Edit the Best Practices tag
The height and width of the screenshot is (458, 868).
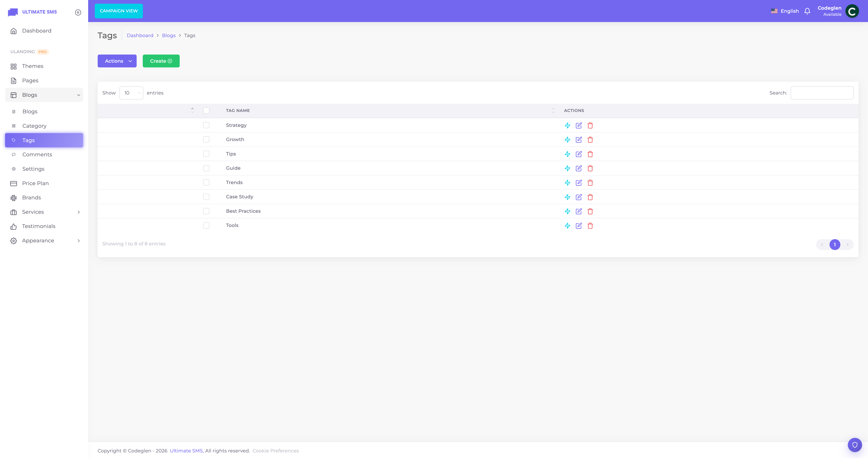579,211
